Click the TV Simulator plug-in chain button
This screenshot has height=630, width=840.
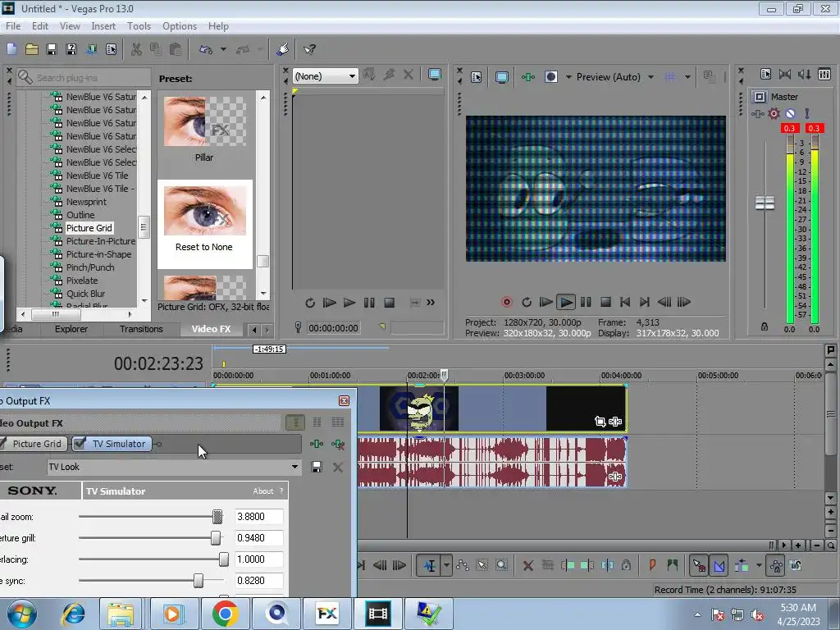[112, 444]
